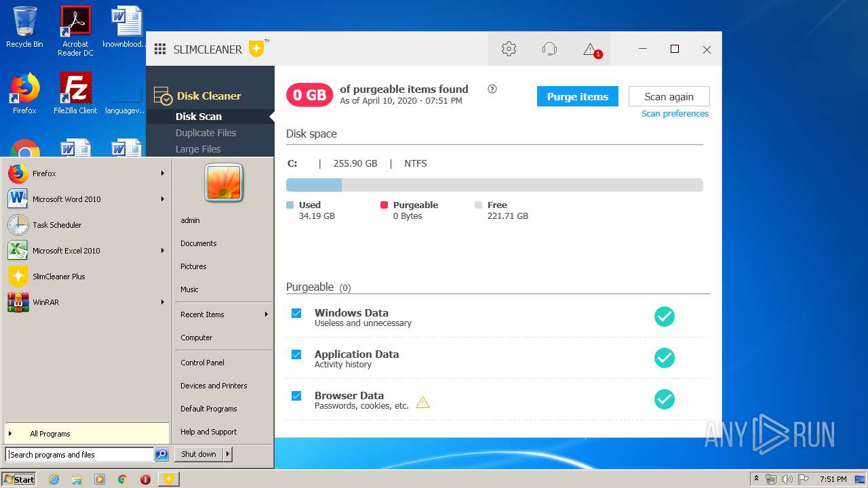Open the Shut down options arrow

[228, 454]
